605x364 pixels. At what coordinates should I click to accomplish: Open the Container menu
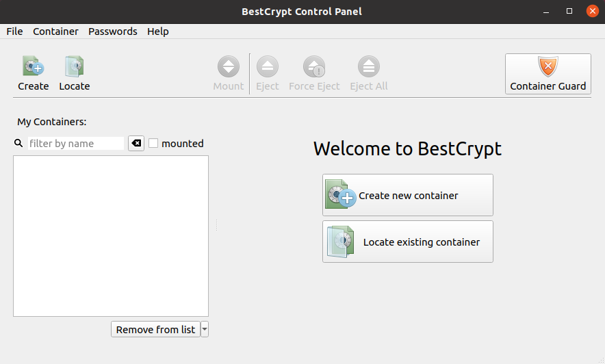55,31
